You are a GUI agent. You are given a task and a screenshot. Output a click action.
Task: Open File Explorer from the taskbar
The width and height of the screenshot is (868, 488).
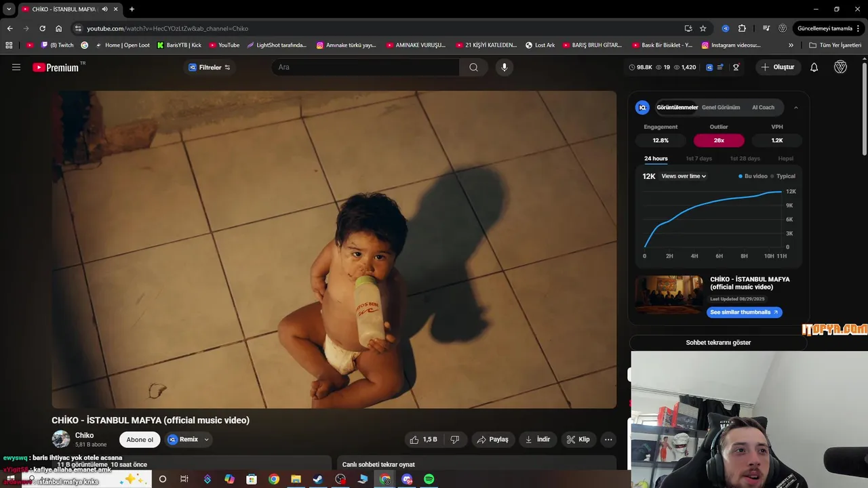(296, 479)
